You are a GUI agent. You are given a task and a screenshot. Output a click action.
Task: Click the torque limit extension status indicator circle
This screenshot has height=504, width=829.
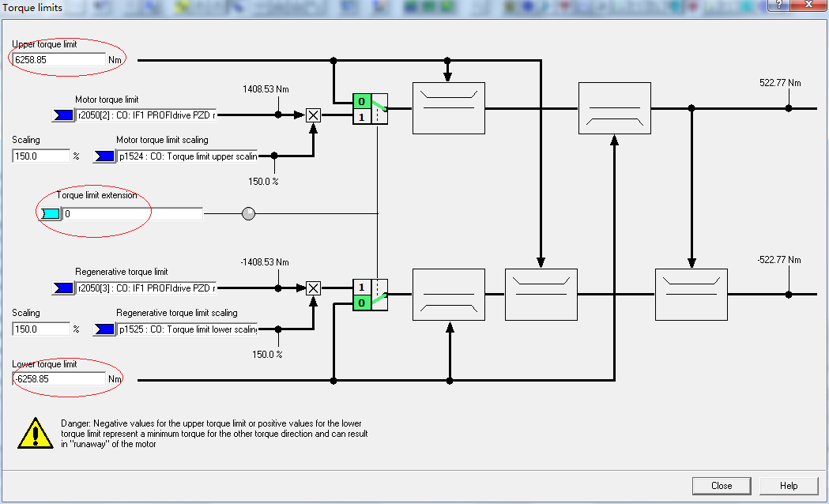coord(248,213)
